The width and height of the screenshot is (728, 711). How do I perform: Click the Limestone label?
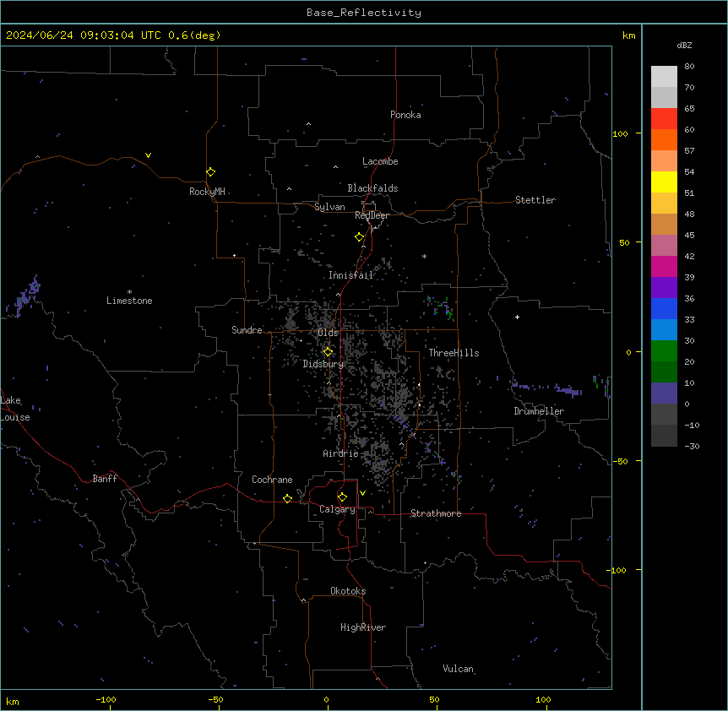(x=129, y=301)
